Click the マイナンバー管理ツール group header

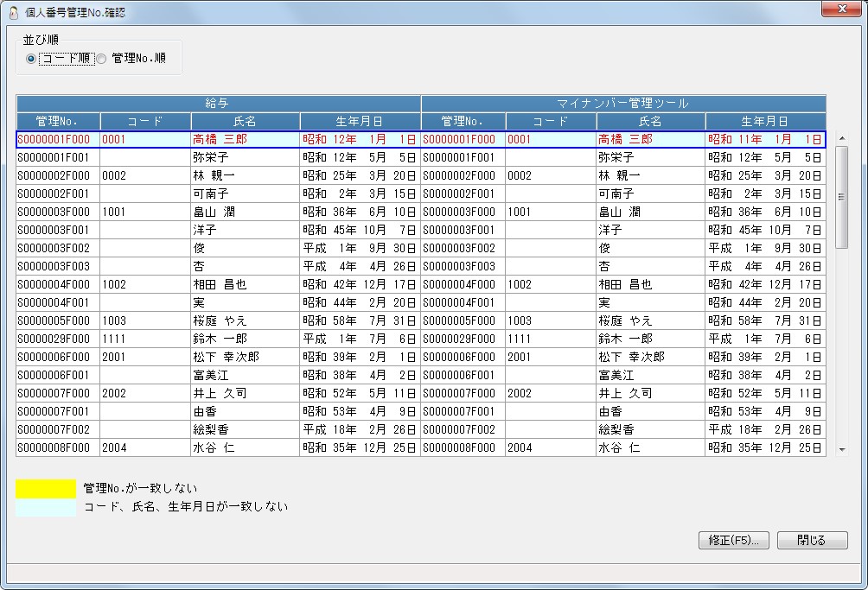(x=622, y=103)
